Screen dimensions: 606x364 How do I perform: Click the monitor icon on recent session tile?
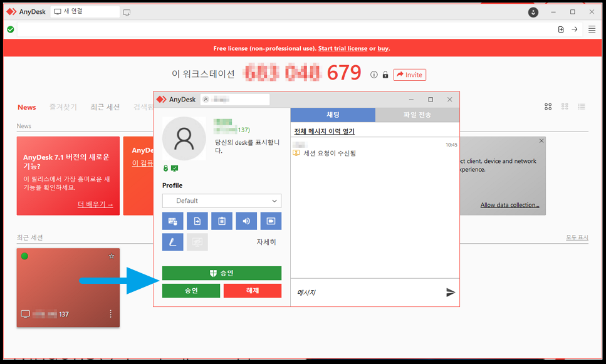tap(25, 314)
